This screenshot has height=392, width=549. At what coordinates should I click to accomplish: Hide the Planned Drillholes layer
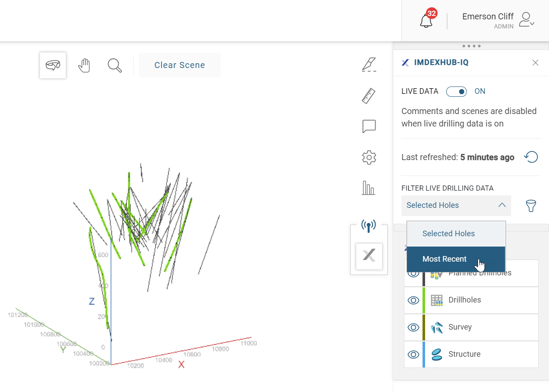pyautogui.click(x=413, y=273)
